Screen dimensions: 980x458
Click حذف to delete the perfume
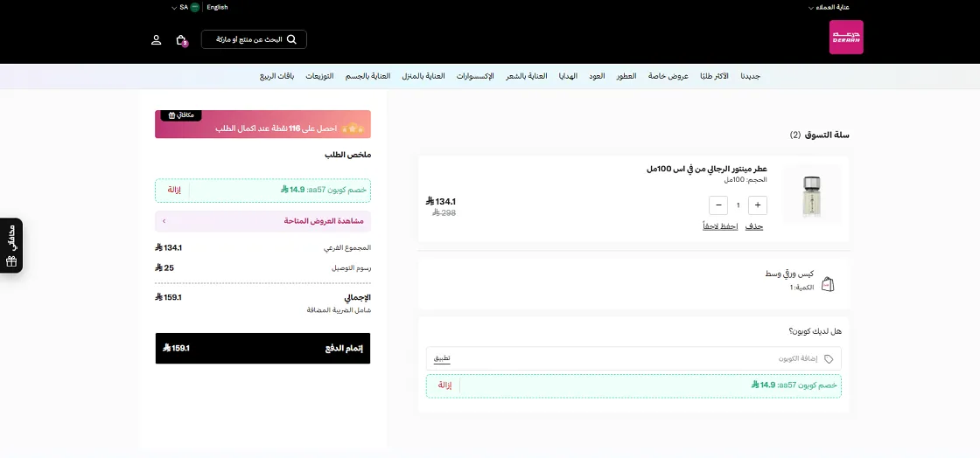click(x=754, y=226)
